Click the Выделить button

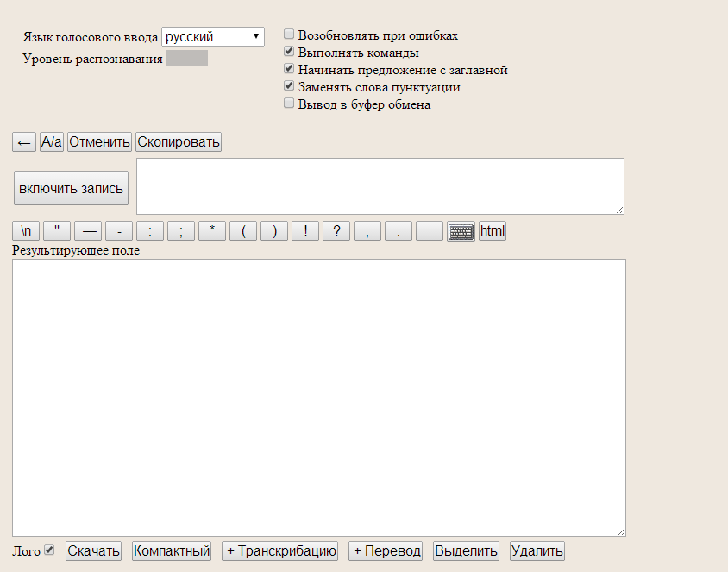[466, 551]
